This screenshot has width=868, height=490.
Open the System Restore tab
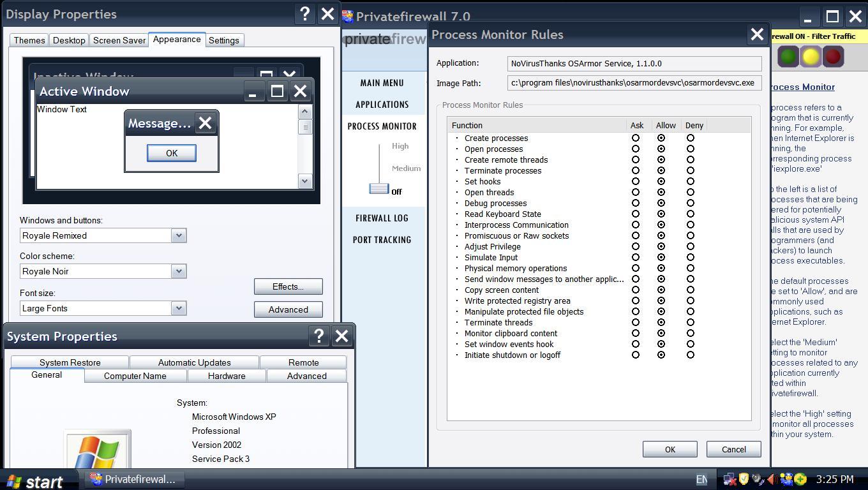[70, 362]
